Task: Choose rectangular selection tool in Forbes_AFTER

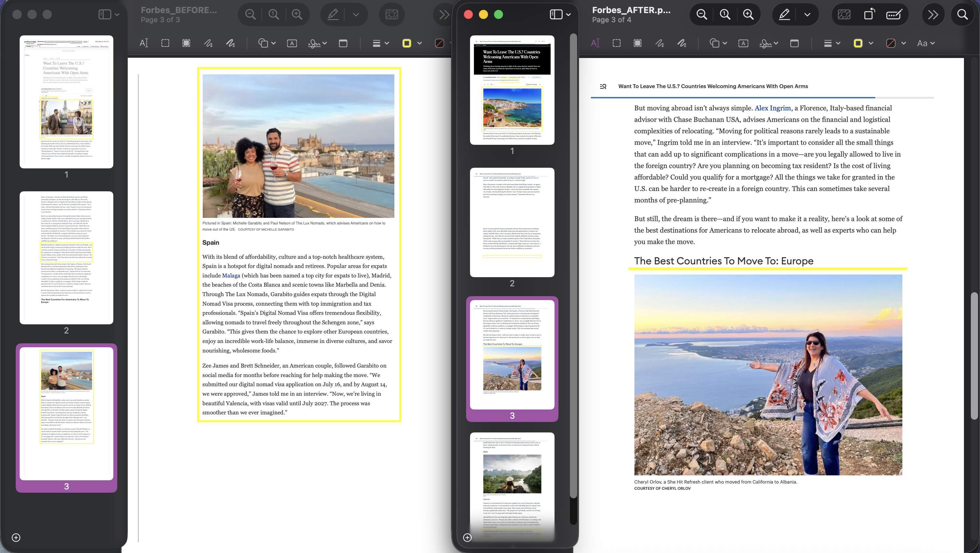Action: point(617,43)
